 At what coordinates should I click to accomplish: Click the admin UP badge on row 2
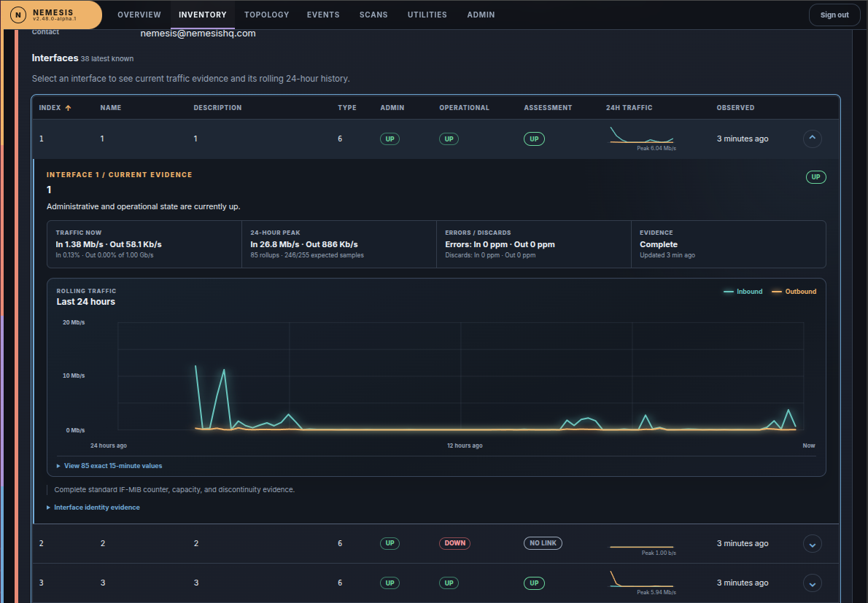pos(390,543)
